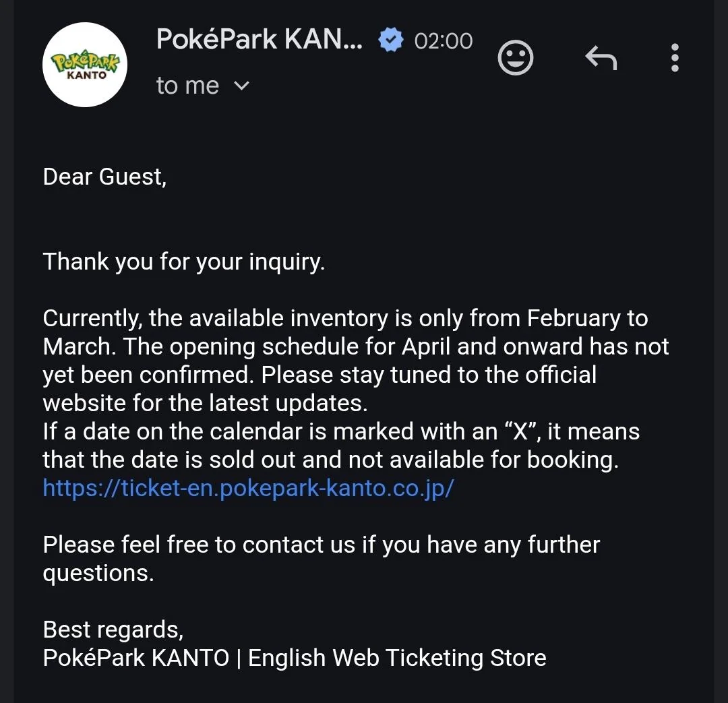Tap the 02:00 timestamp

pyautogui.click(x=444, y=41)
